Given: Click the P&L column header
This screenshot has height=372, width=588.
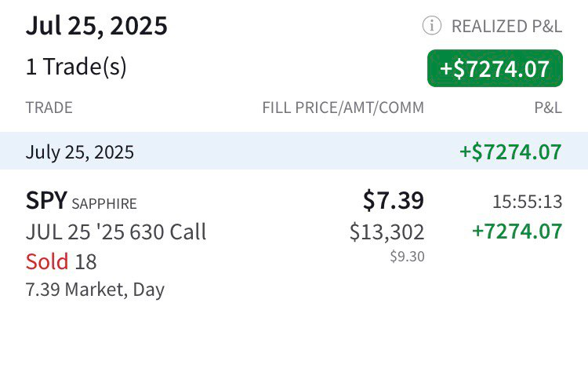Looking at the screenshot, I should point(548,108).
